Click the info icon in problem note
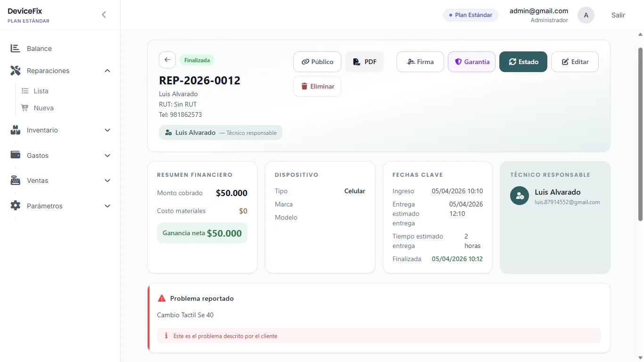The height and width of the screenshot is (362, 644). 166,336
